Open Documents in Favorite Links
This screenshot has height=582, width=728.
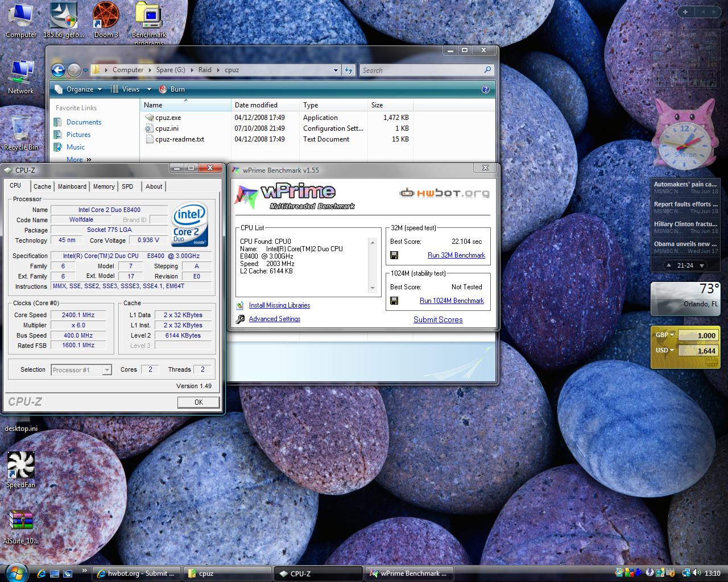tap(84, 122)
